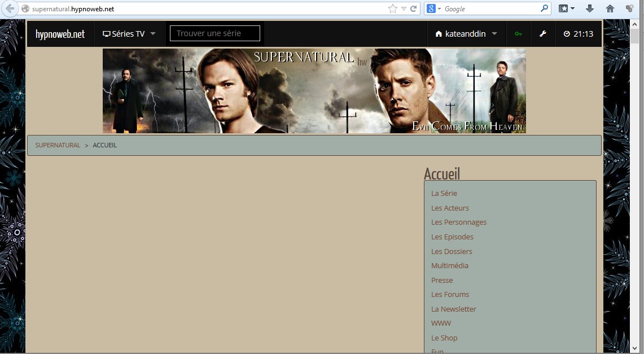Click the extension icon at toolbar end

point(629,8)
